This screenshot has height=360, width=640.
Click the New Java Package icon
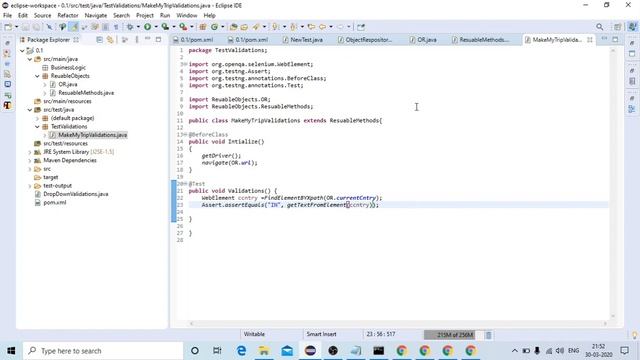pyautogui.click(x=203, y=27)
